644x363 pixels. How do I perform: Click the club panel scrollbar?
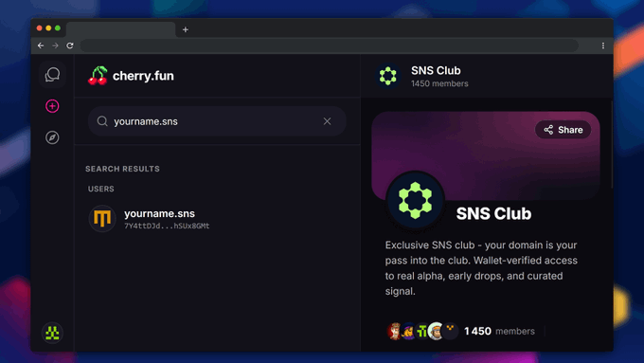[611, 145]
